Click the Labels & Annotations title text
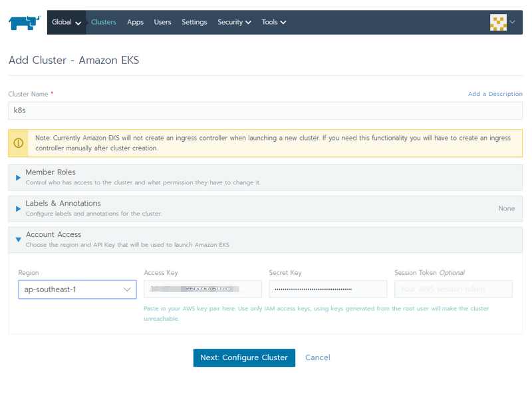Image resolution: width=532 pixels, height=400 pixels. (x=63, y=204)
